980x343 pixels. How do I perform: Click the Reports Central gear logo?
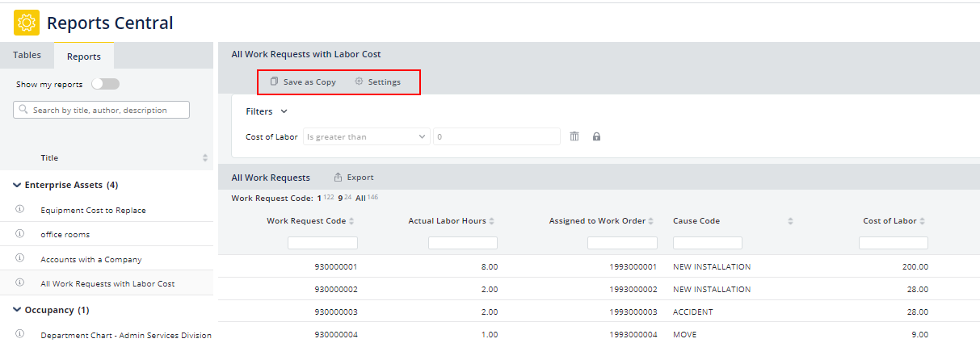[x=27, y=23]
